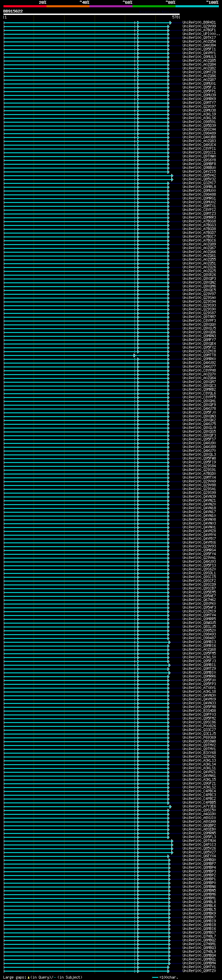
Task: Click the green ~80% identity legend segment
Action: [x=154, y=6]
